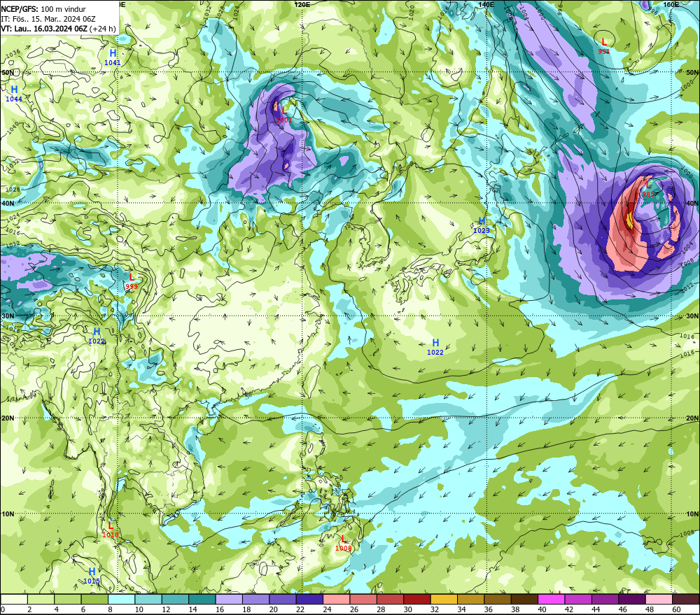Click the light pink 48–60 legend swatch
The height and width of the screenshot is (615, 700).
pos(659,599)
